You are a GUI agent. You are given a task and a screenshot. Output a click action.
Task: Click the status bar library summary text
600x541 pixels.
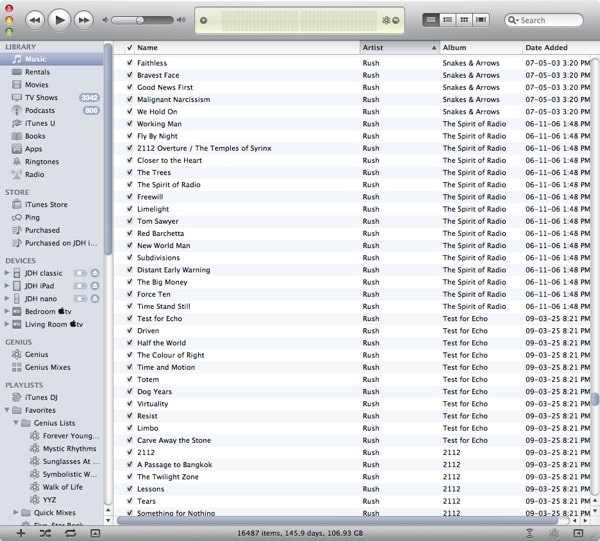tap(300, 533)
